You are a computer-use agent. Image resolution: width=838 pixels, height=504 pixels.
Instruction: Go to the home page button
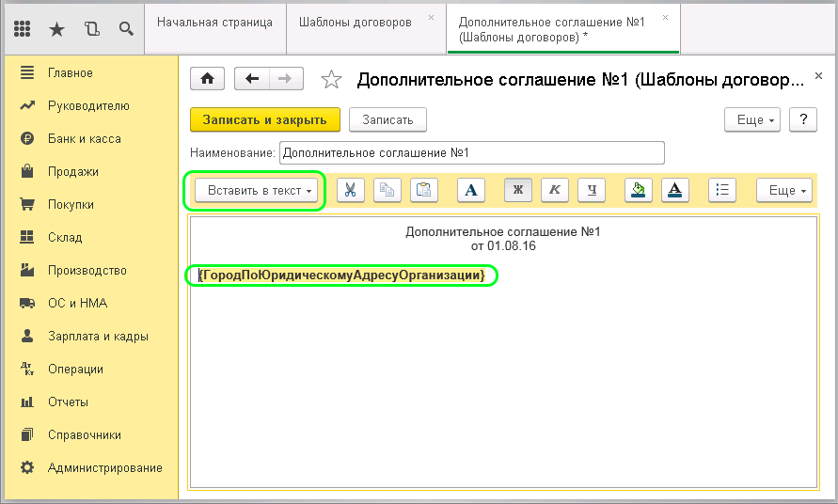207,79
